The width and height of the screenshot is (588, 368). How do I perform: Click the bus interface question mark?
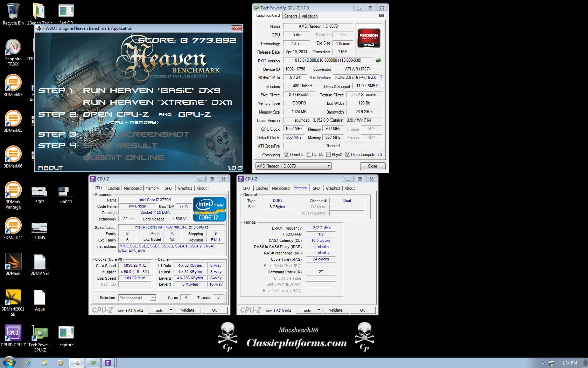pos(381,77)
